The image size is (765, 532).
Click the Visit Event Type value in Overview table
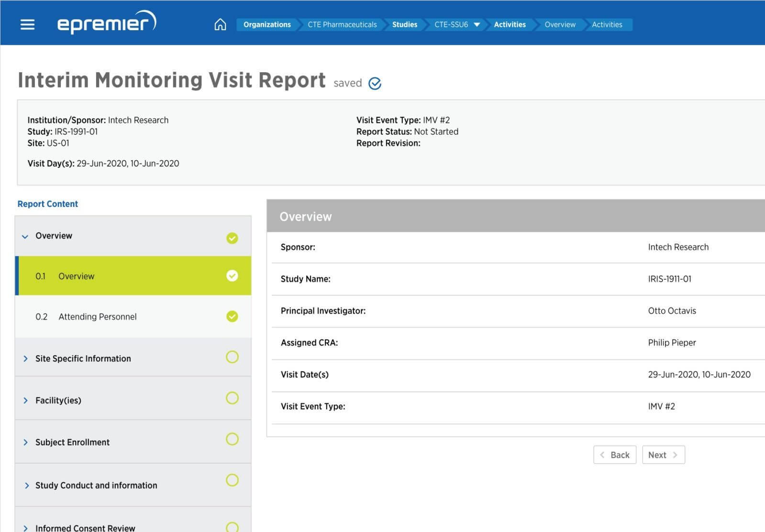(661, 406)
